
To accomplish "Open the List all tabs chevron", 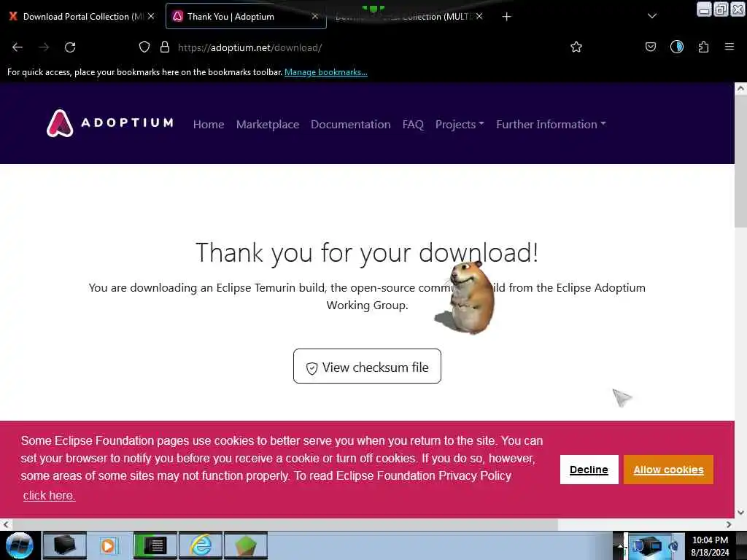I will point(652,16).
